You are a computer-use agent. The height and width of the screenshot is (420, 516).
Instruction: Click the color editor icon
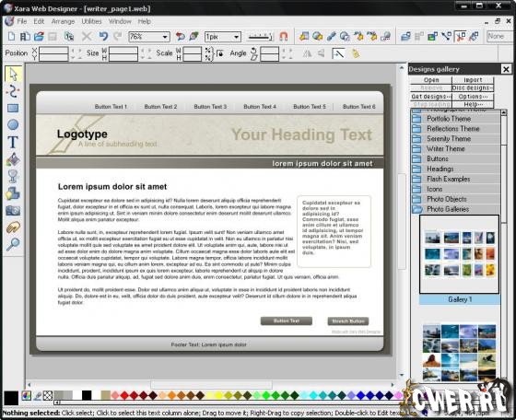point(26,396)
